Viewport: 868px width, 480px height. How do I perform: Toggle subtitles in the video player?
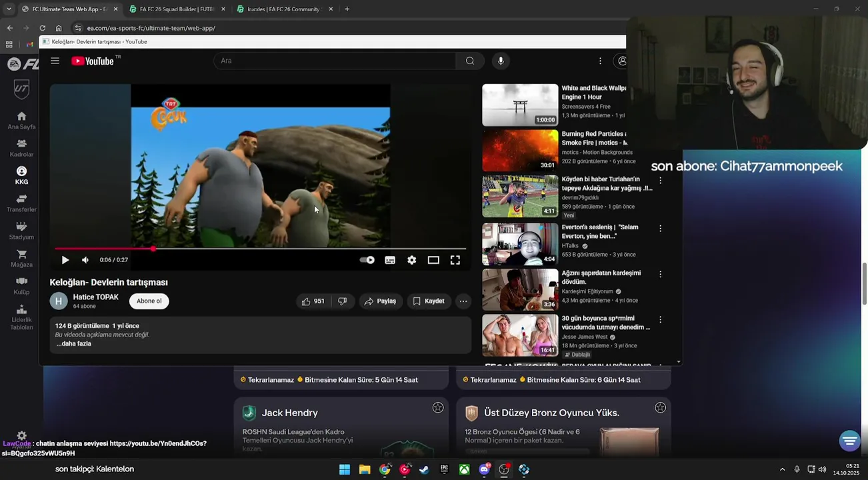[390, 260]
